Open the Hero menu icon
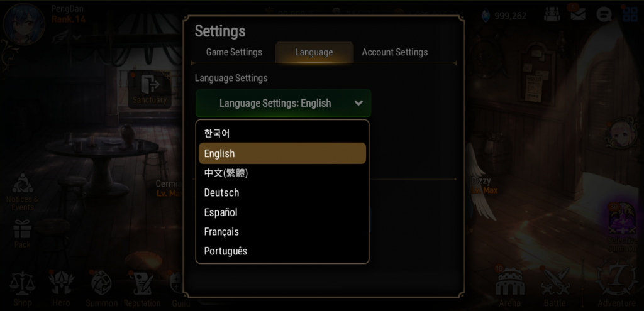The height and width of the screenshot is (311, 644). (61, 283)
